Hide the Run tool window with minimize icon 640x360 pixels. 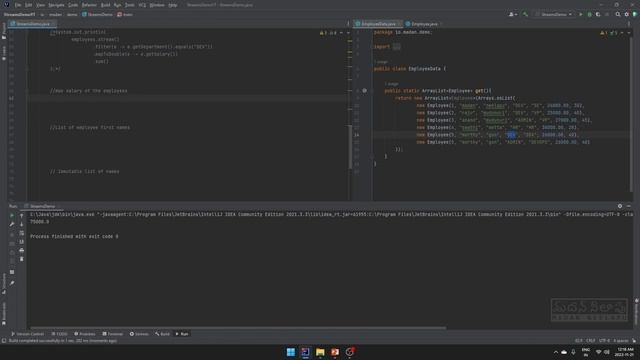tap(629, 206)
